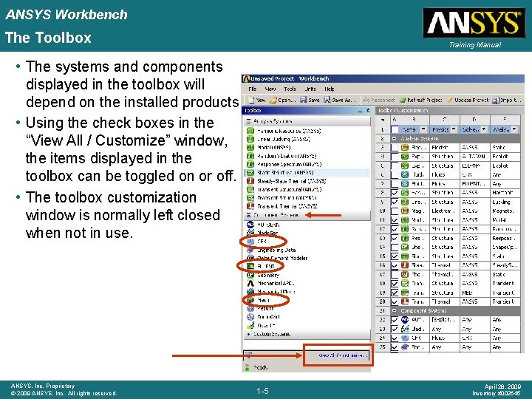
Task: Click the Save As toolbar button
Action: click(340, 100)
